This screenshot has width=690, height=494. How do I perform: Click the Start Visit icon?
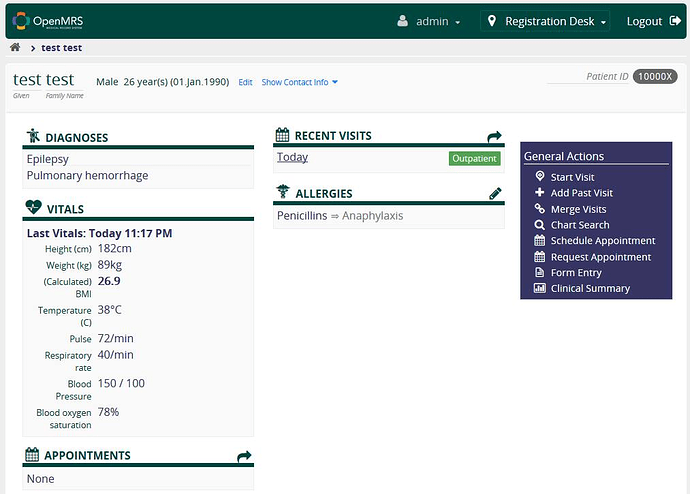pyautogui.click(x=540, y=176)
